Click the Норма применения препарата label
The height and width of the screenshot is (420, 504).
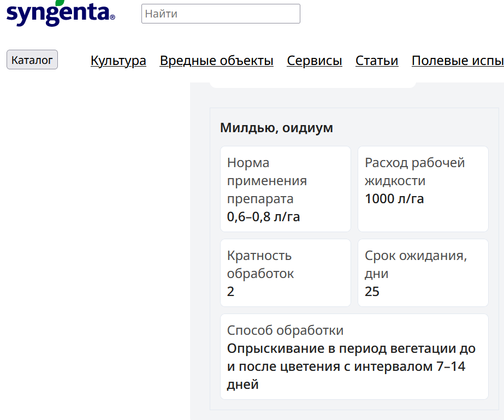tap(267, 180)
